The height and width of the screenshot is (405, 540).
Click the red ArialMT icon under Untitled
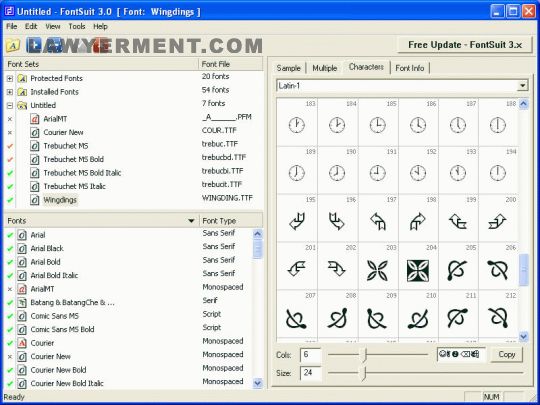34,119
